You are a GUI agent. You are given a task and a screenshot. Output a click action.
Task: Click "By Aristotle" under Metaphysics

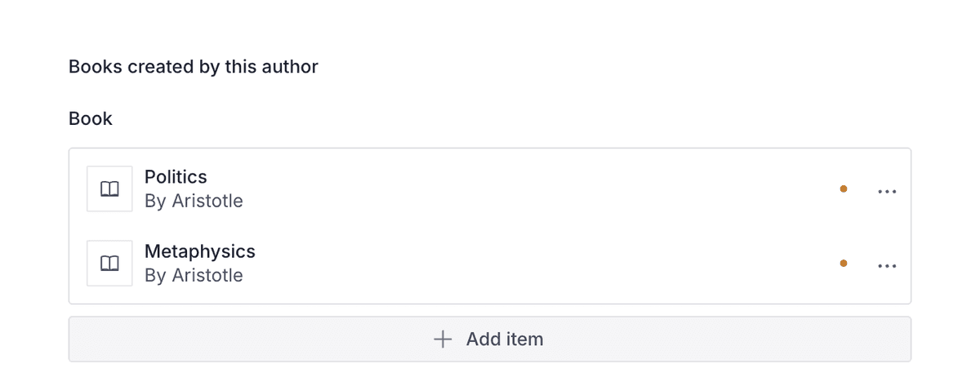194,275
